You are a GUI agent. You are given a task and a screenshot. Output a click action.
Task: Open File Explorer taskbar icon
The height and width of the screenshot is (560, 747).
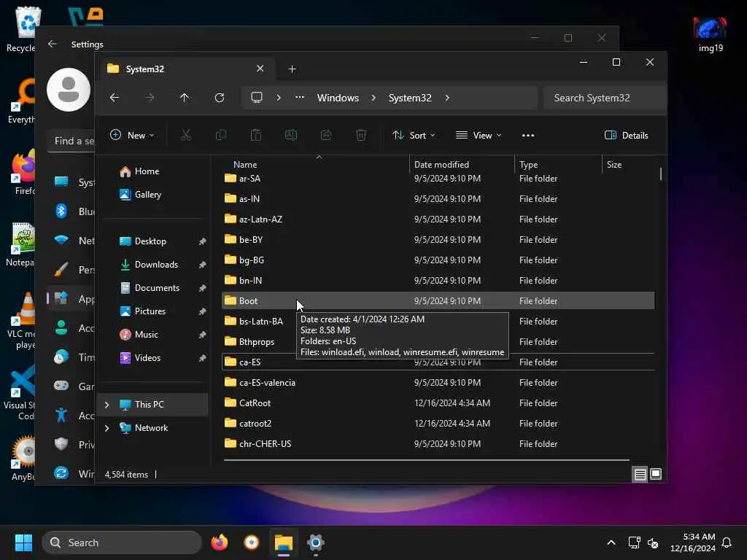click(x=284, y=542)
